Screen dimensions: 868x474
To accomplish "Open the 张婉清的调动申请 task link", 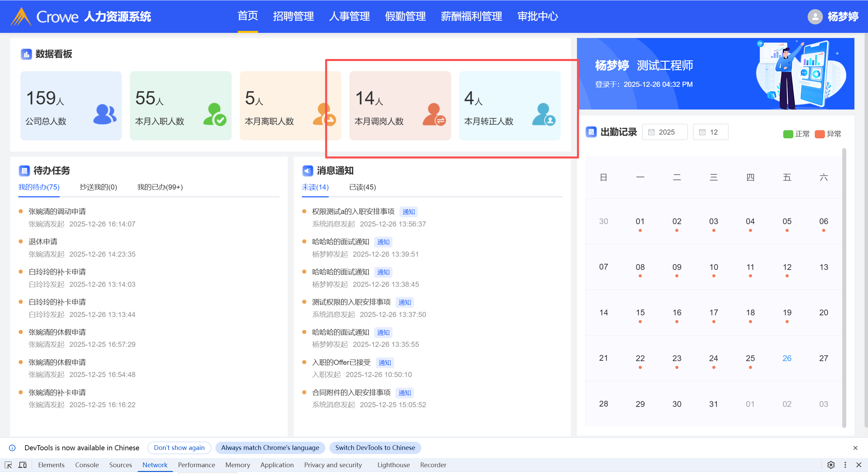I will (57, 212).
